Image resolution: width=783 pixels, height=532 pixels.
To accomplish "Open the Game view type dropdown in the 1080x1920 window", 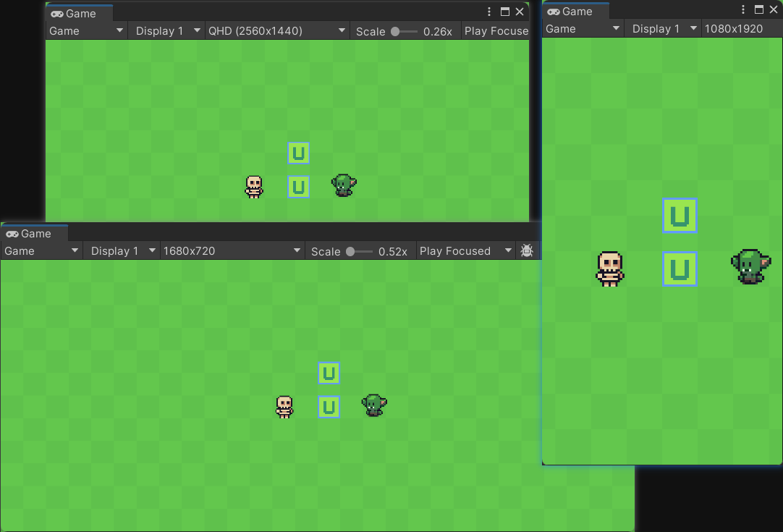I will click(x=583, y=29).
